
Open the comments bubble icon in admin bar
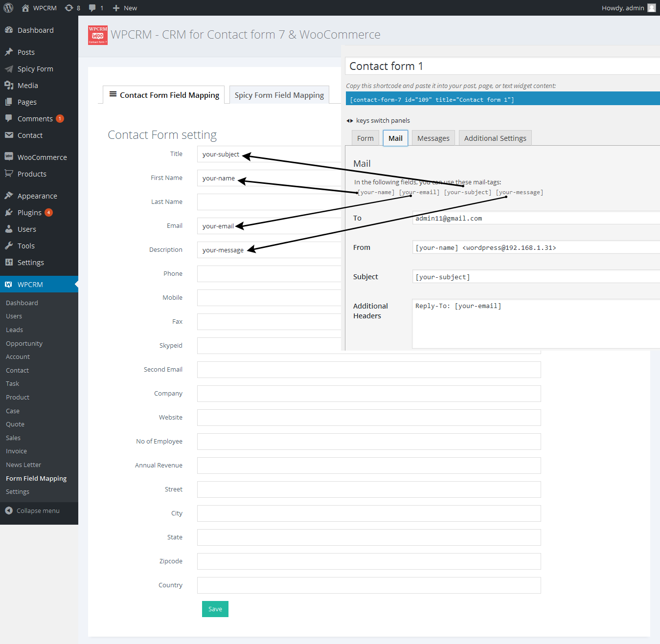pos(92,8)
